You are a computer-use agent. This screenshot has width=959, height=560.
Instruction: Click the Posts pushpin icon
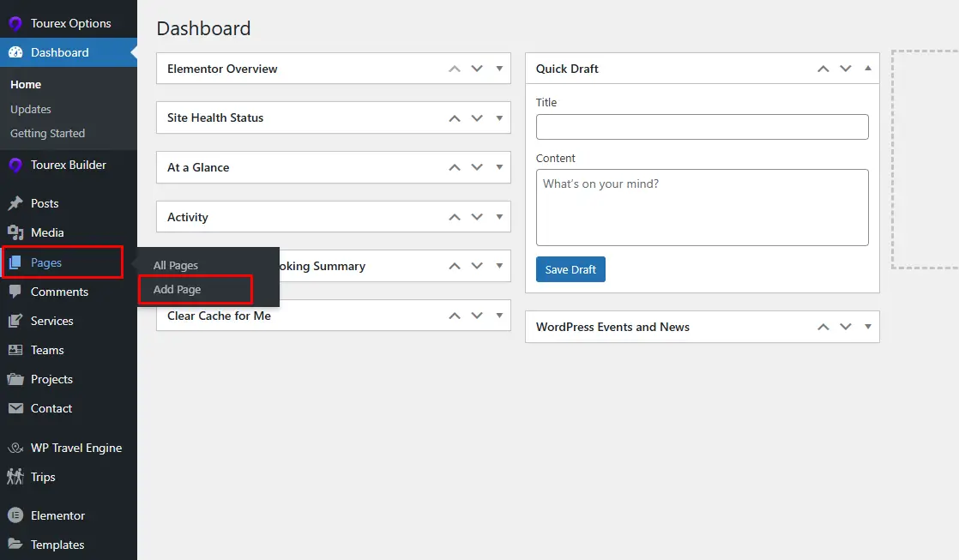point(15,203)
